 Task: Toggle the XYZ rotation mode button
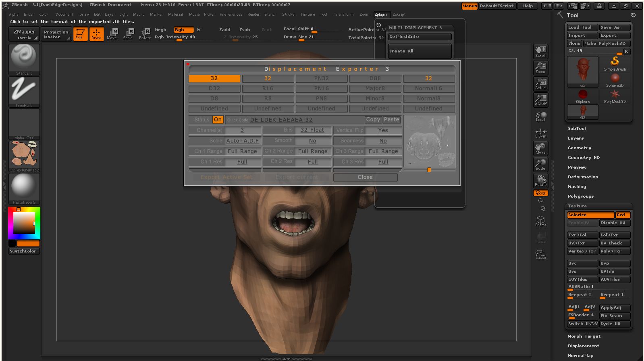540,193
